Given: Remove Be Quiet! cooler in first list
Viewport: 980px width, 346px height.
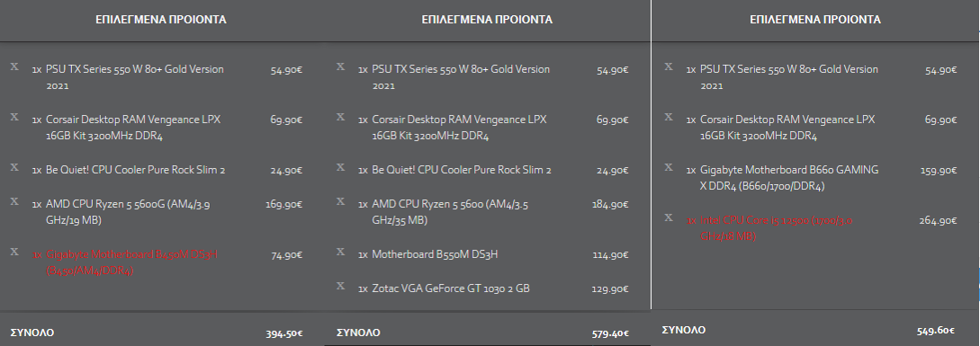Looking at the screenshot, I should [x=14, y=167].
